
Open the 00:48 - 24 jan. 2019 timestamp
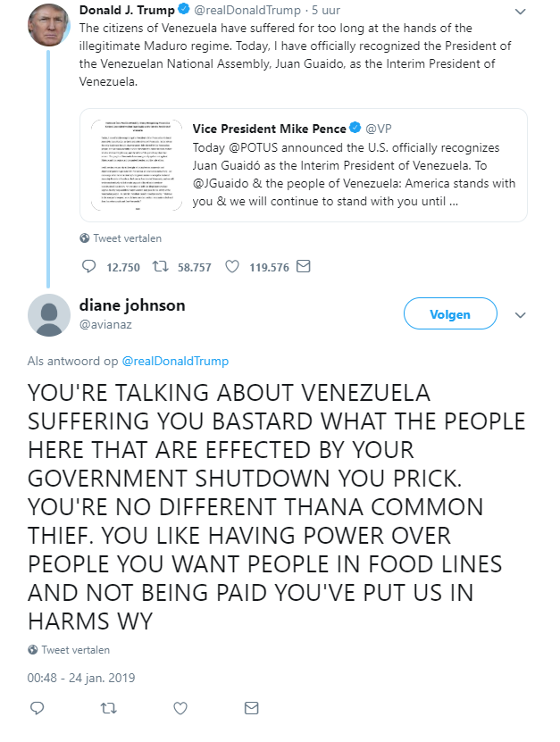(81, 678)
